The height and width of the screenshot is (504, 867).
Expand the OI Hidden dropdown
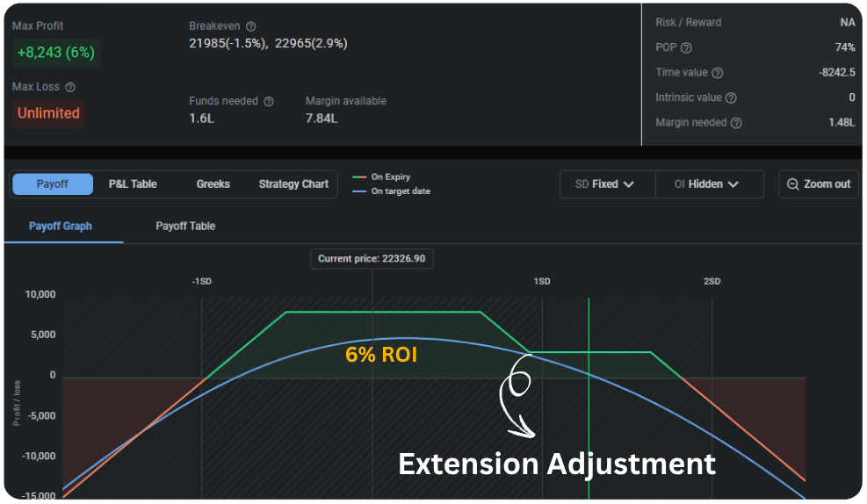point(709,184)
